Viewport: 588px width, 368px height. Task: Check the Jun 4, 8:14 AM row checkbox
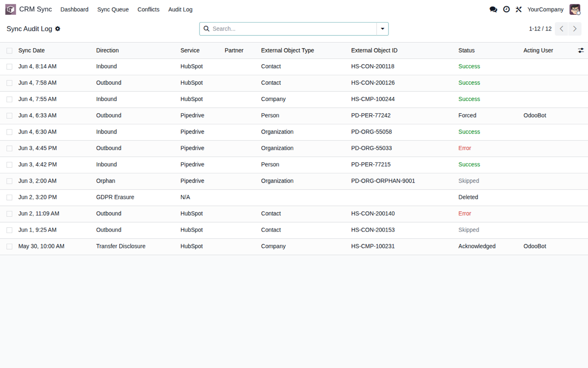pos(9,67)
